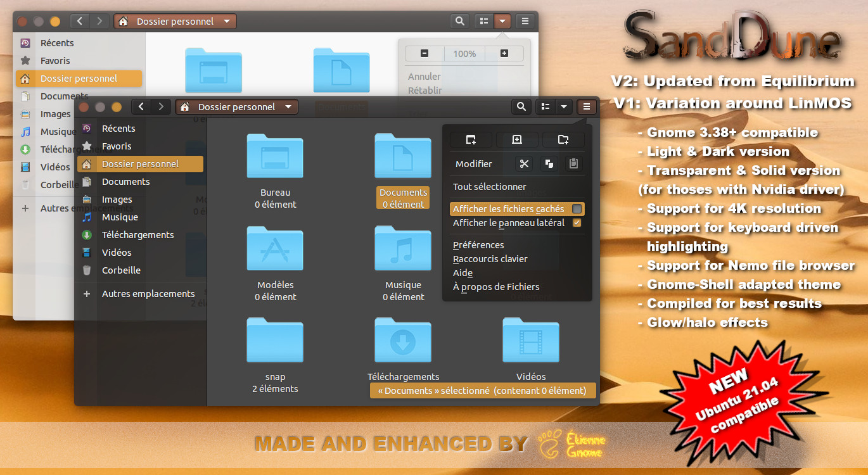The height and width of the screenshot is (475, 868).
Task: Select Documents in the dark window sidebar
Action: pos(140,182)
